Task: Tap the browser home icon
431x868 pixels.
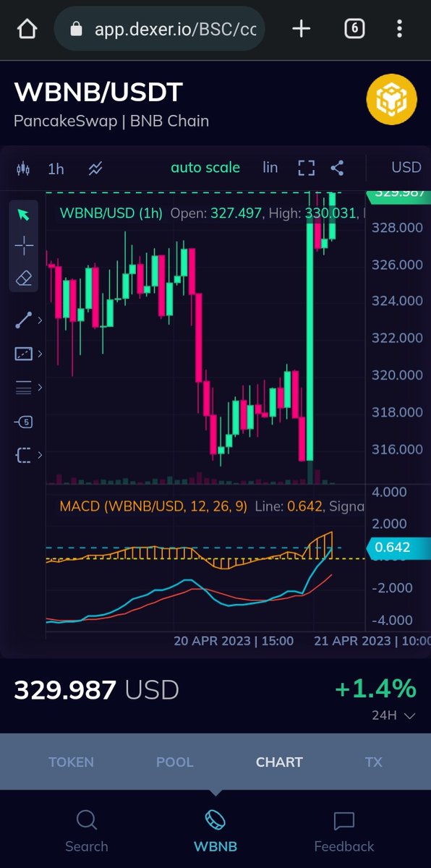Action: 27,29
